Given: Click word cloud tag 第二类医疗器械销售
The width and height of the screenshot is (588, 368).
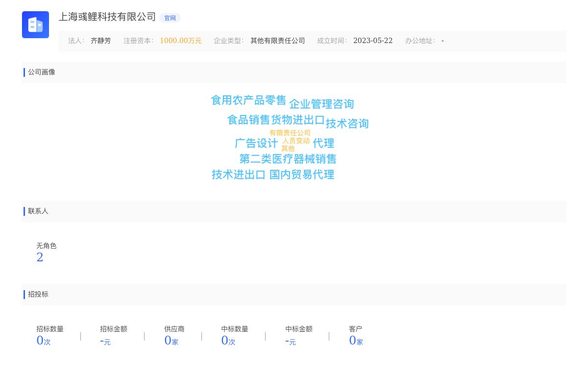Looking at the screenshot, I should point(288,159).
